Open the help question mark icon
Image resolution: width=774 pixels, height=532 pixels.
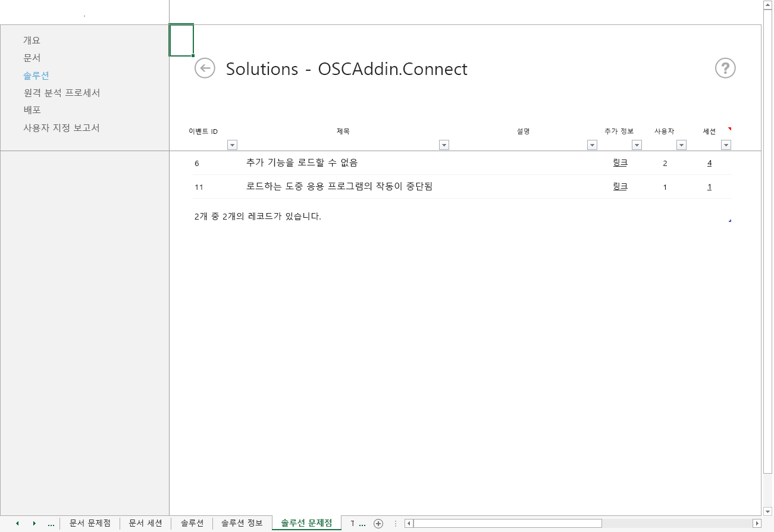725,68
